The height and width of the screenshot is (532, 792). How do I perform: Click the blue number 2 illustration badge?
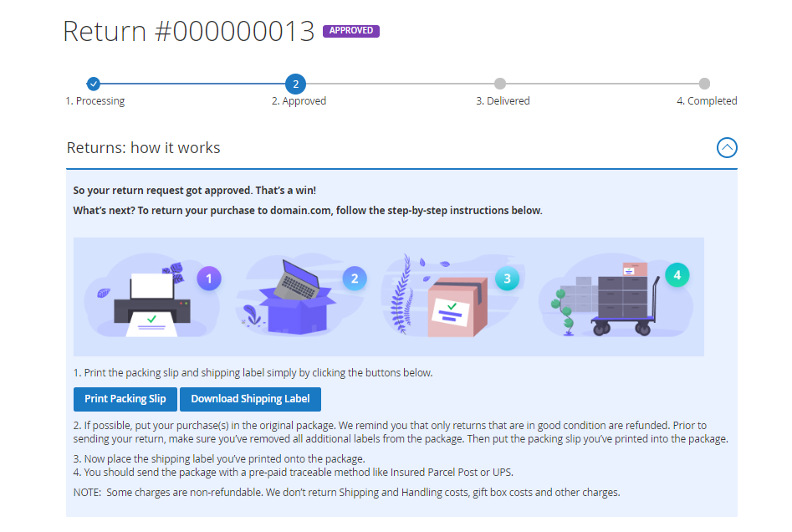click(x=354, y=279)
